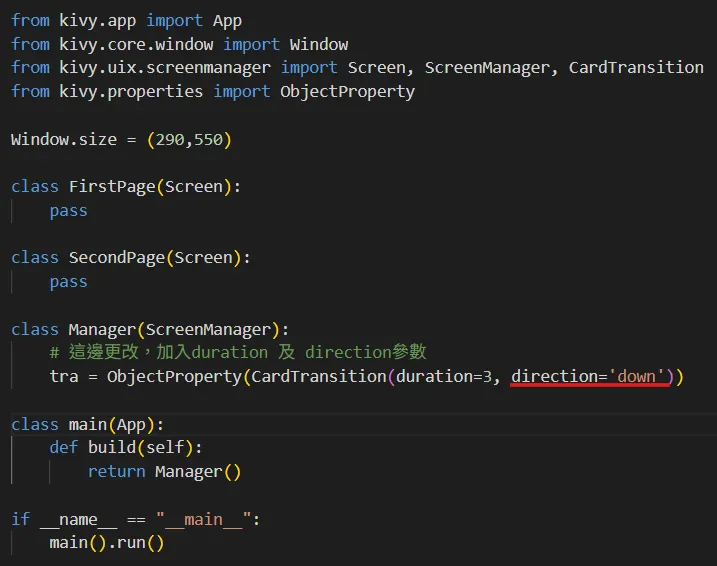Click 'Manager' in 'class Manager(ScreenManager)'
Screen dimensions: 717x566
102,330
